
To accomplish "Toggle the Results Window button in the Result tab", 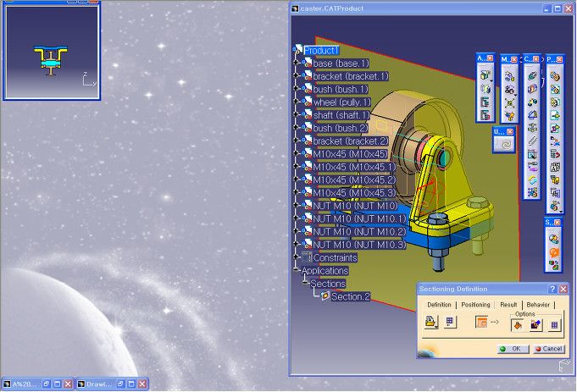I will pyautogui.click(x=481, y=322).
